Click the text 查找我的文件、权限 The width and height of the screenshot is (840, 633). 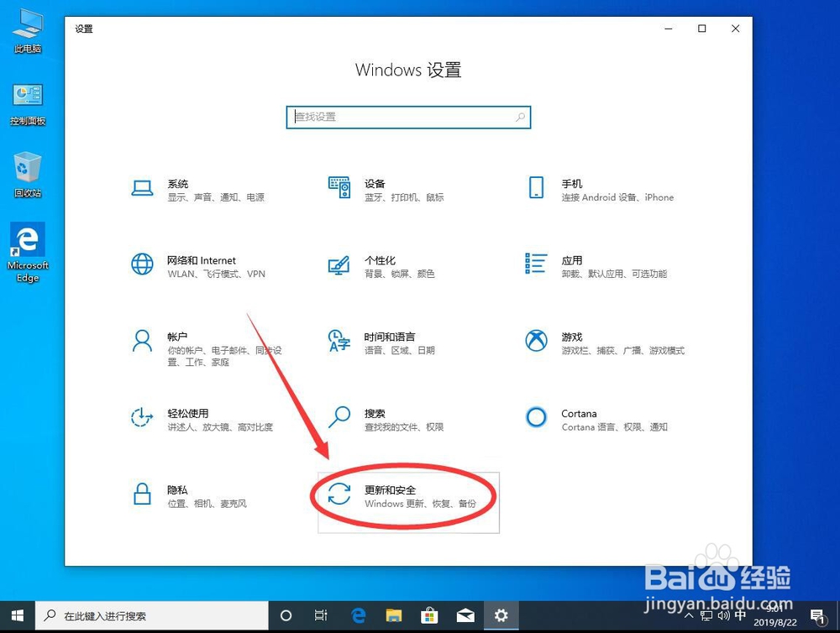coord(404,426)
